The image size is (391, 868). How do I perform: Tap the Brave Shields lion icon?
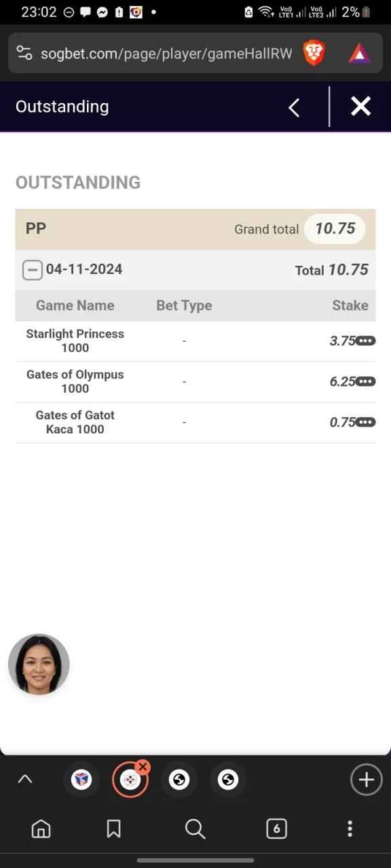pyautogui.click(x=314, y=53)
